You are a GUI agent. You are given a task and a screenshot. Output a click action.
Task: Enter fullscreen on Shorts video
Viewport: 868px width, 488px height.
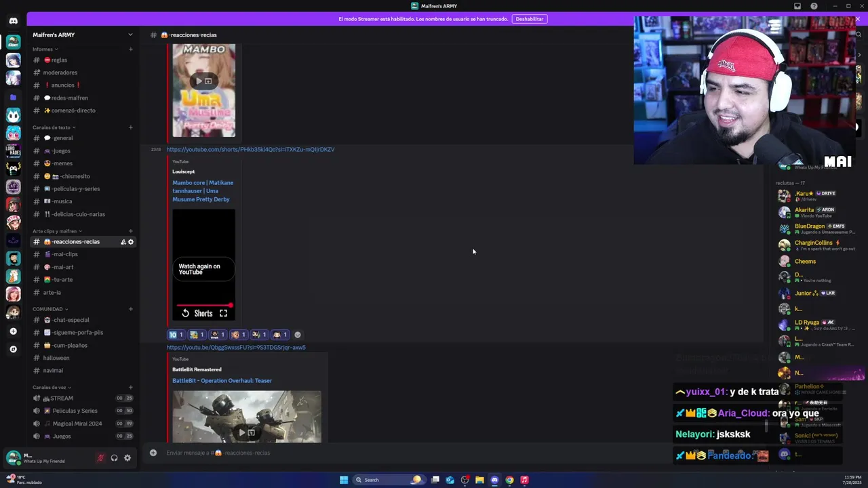tap(223, 313)
